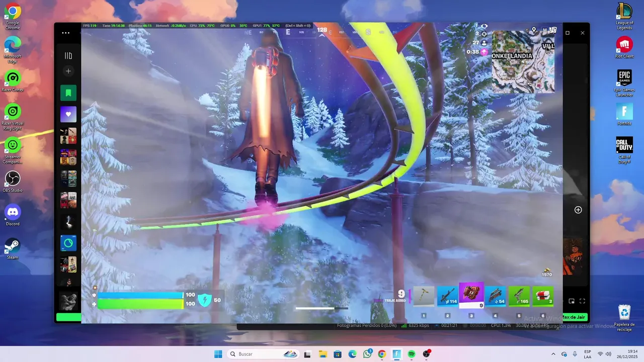644x362 pixels.
Task: Open Task View on taskbar
Action: (307, 354)
